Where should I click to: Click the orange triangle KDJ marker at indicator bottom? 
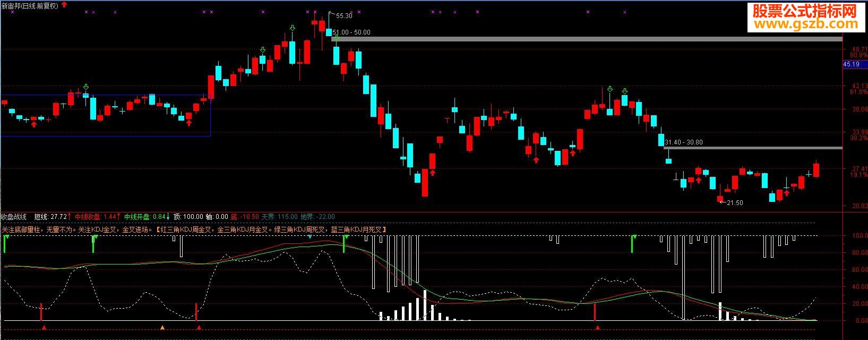163,328
